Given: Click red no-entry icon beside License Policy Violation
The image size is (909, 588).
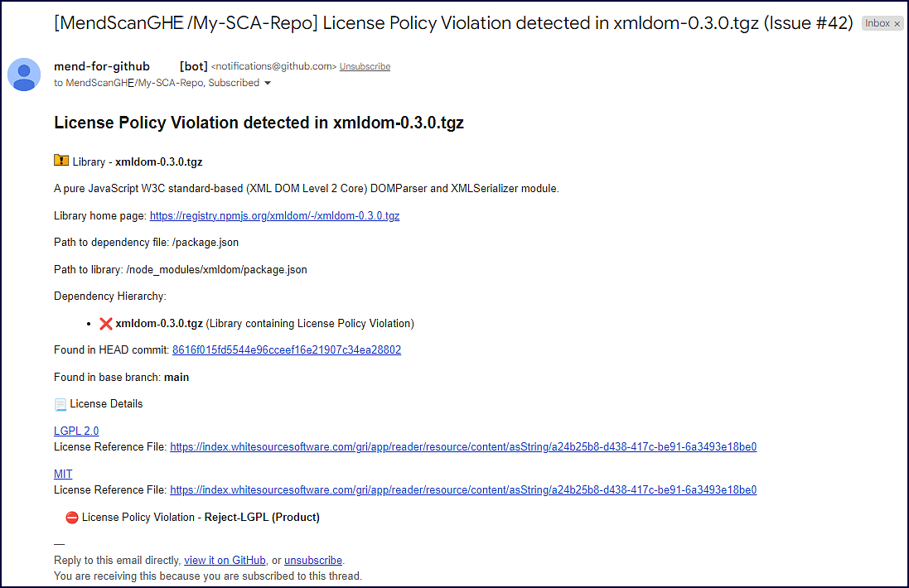Looking at the screenshot, I should click(x=72, y=518).
